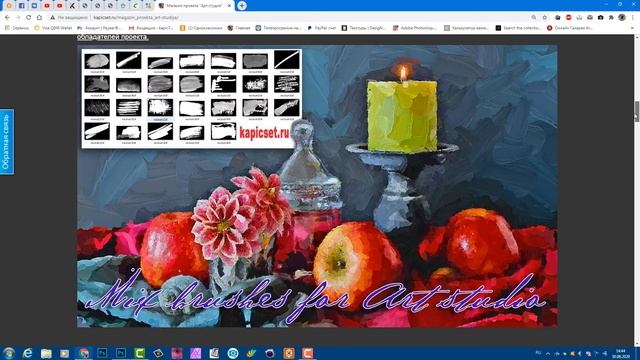Open the Chrome three-dot menu
This screenshot has height=360, width=640.
633,18
